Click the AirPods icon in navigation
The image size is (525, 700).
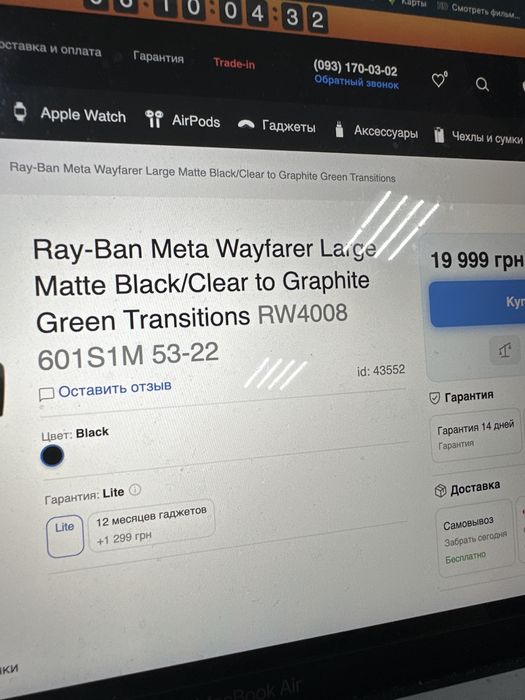pyautogui.click(x=154, y=119)
